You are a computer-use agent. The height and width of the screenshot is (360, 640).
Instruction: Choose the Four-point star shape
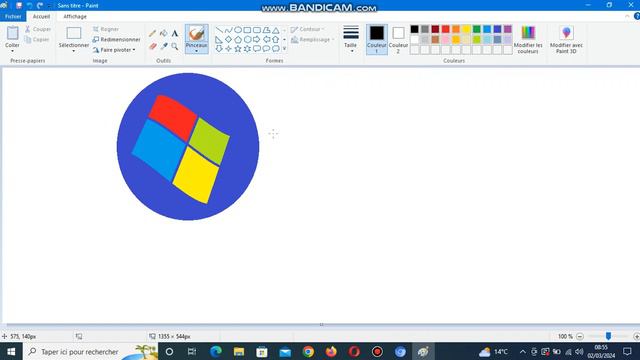pyautogui.click(x=229, y=49)
